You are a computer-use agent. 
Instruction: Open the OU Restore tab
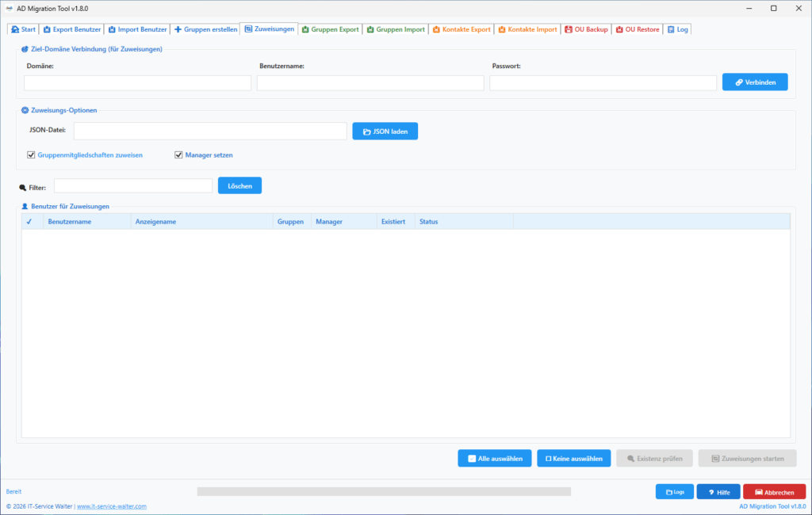click(x=638, y=29)
